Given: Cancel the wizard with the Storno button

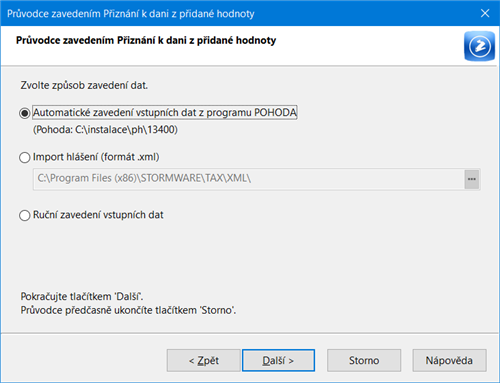Looking at the screenshot, I should 364,360.
